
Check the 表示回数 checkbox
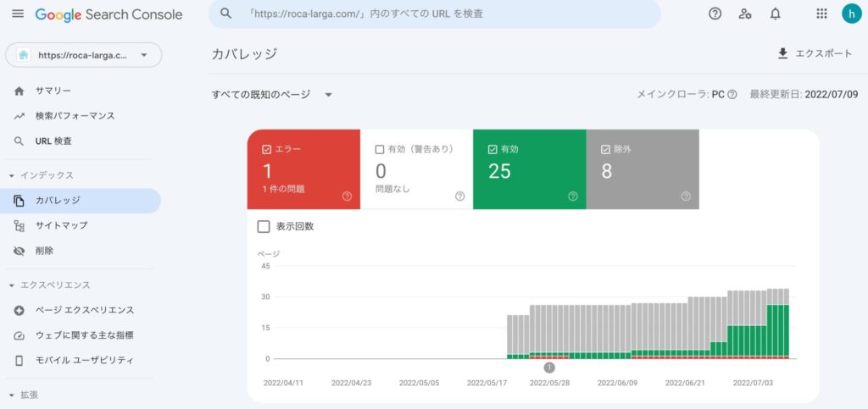click(264, 227)
